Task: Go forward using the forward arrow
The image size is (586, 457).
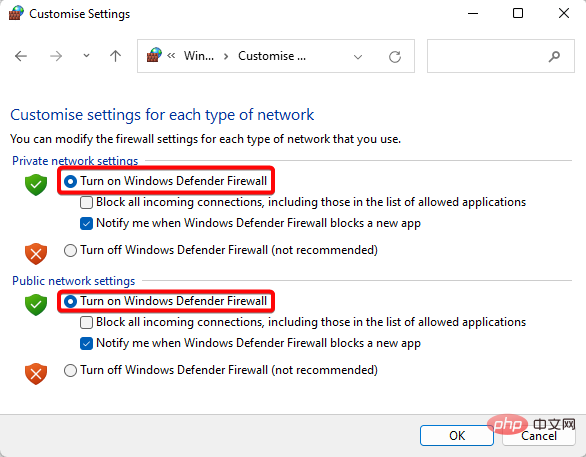Action: 56,56
